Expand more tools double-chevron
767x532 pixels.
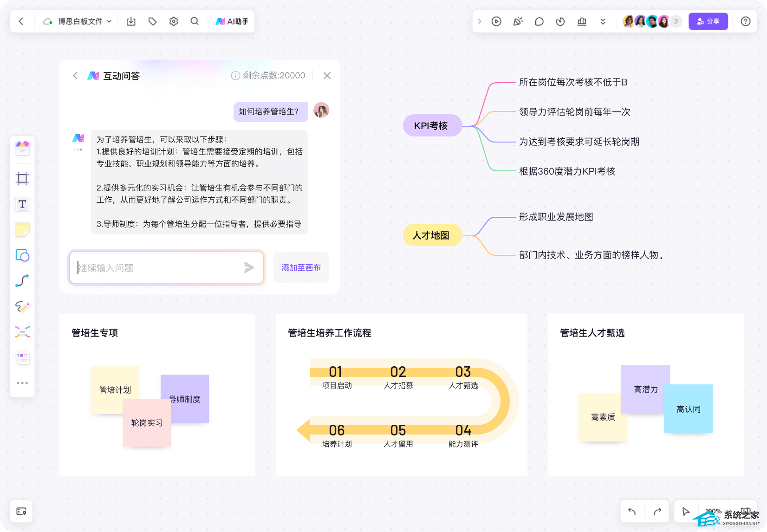coord(603,21)
